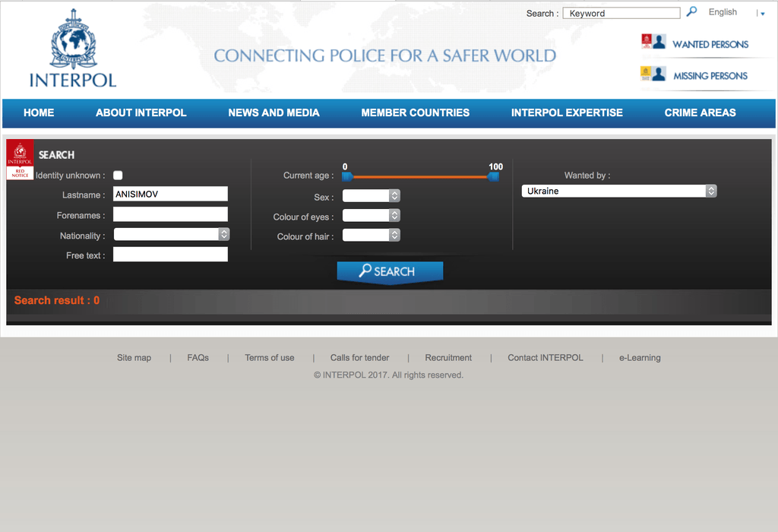Go to the Crime Areas menu
This screenshot has height=532, width=778.
pos(700,112)
